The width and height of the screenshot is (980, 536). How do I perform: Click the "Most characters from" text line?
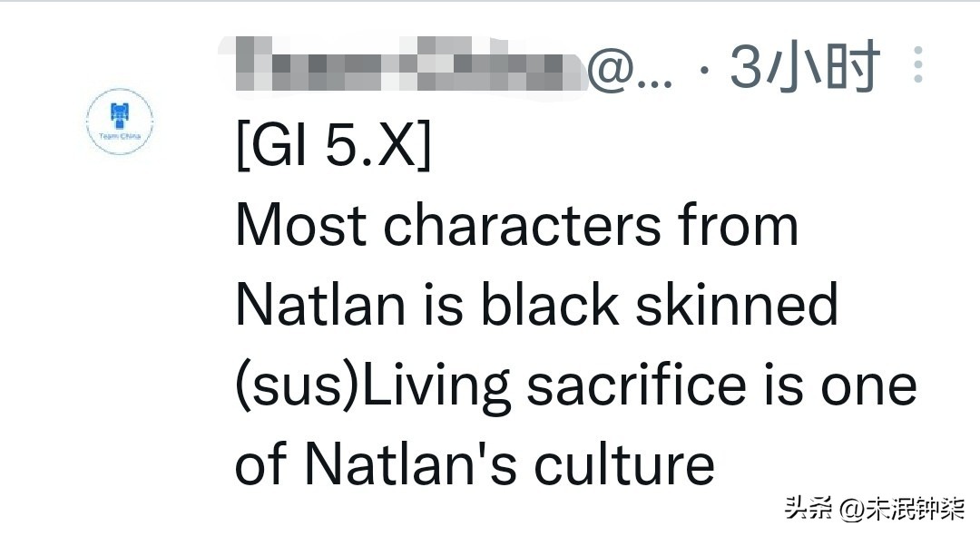tap(516, 226)
